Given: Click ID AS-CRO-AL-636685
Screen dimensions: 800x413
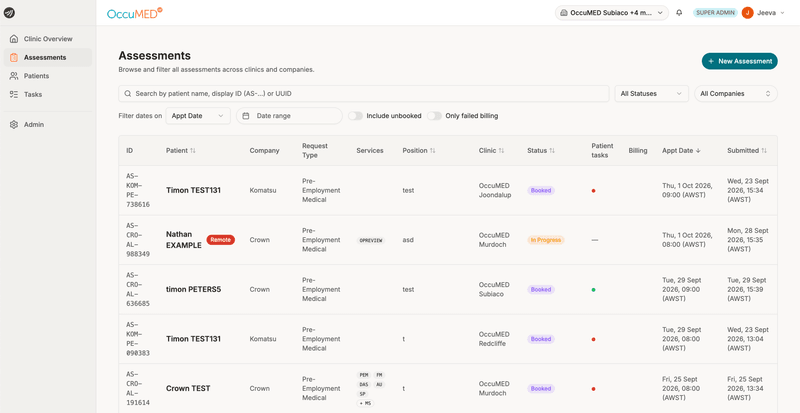Looking at the screenshot, I should (138, 289).
